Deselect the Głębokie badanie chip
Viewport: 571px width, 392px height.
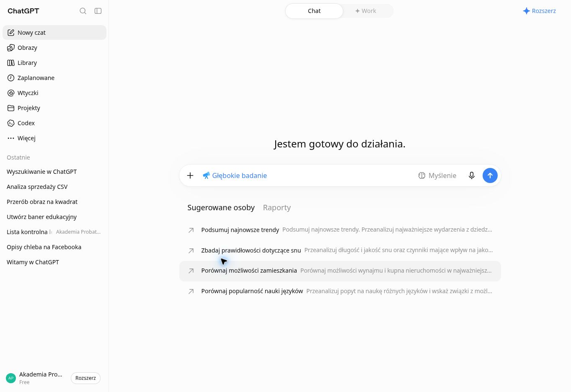coord(235,175)
